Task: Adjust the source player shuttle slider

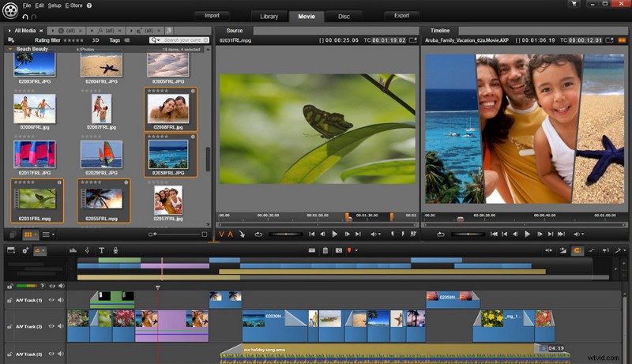Action: click(x=286, y=234)
